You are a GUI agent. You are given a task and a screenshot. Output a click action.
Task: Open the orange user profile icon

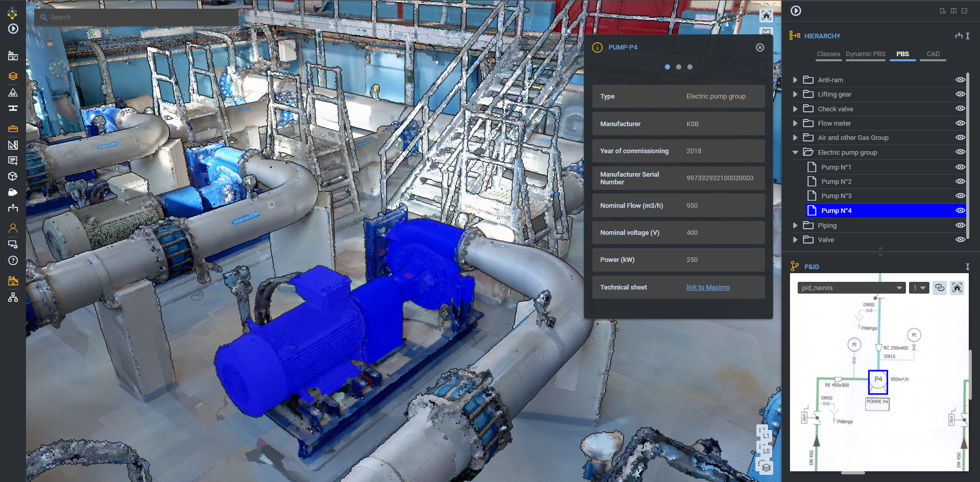tap(13, 228)
